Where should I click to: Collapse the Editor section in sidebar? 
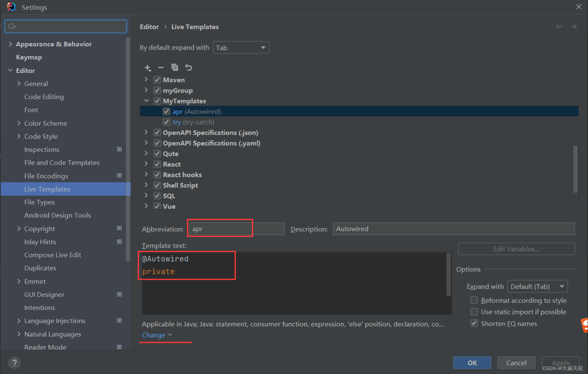(10, 70)
